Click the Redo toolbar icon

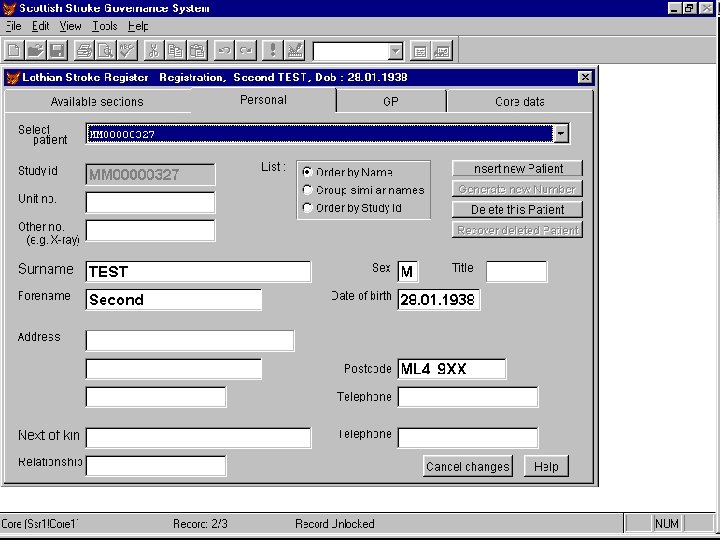(246, 50)
